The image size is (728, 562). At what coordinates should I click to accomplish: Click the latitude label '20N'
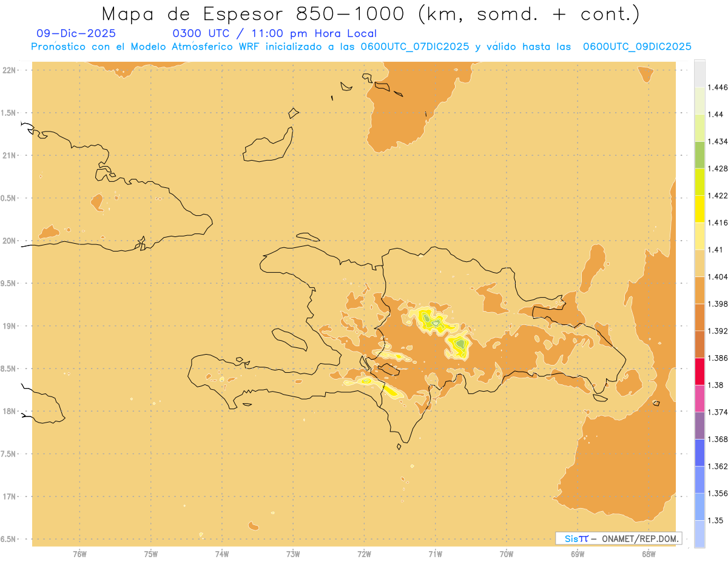(9, 241)
